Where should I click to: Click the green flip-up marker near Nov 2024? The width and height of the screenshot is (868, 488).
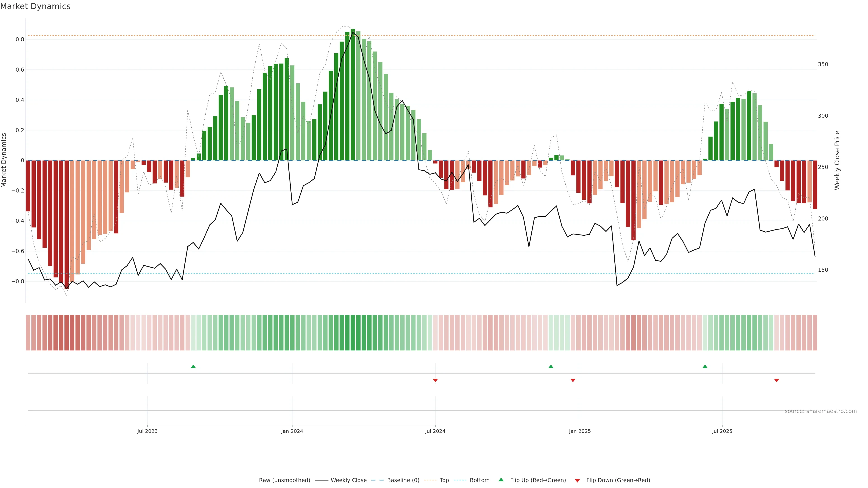click(x=551, y=366)
